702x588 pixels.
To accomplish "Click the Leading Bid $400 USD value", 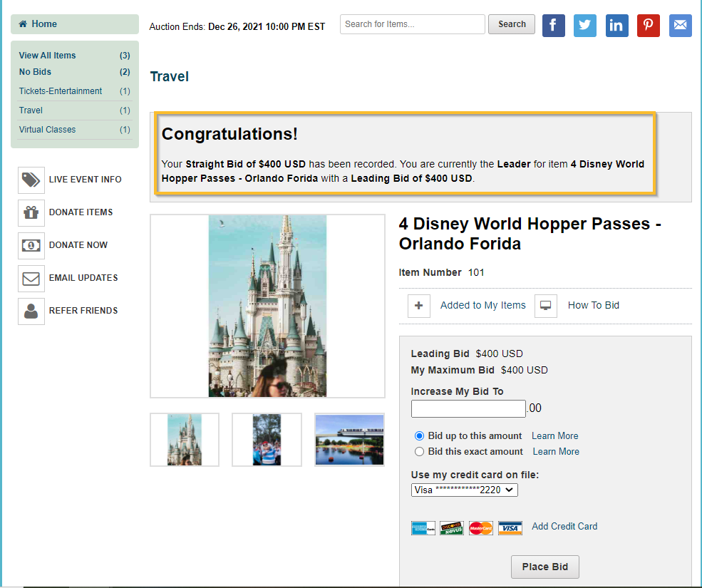I will click(x=499, y=354).
